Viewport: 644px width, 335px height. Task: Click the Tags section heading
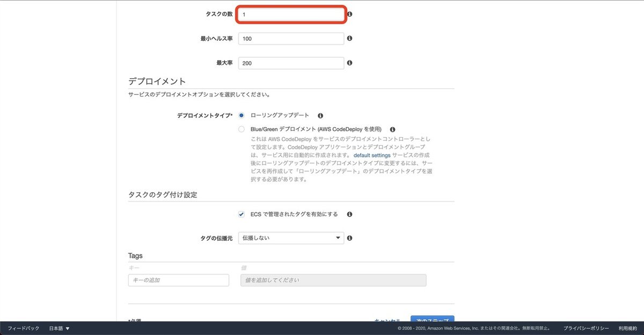135,256
